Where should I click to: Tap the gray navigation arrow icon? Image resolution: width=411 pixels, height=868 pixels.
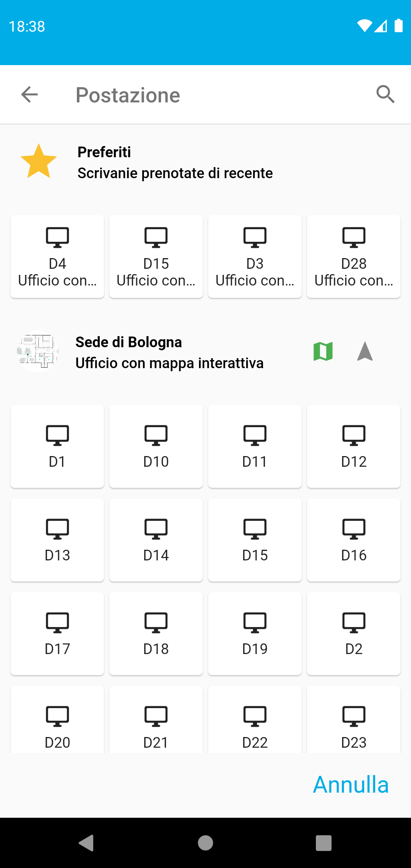365,351
